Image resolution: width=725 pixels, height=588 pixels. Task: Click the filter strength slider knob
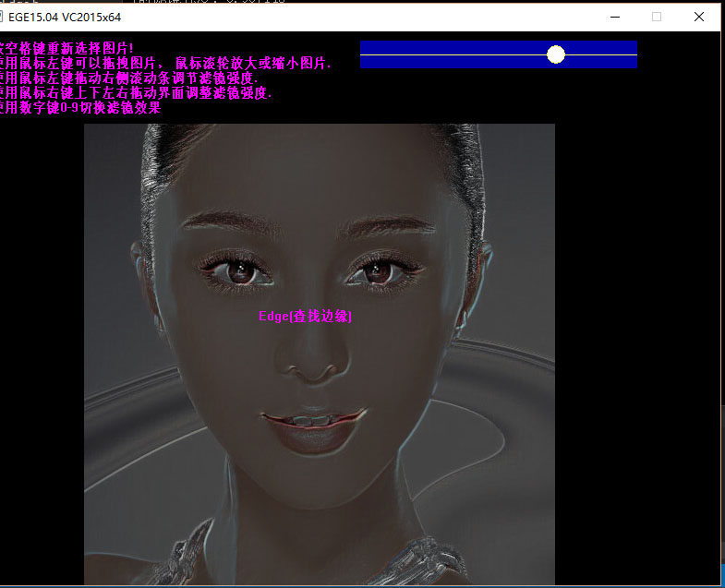(x=556, y=54)
